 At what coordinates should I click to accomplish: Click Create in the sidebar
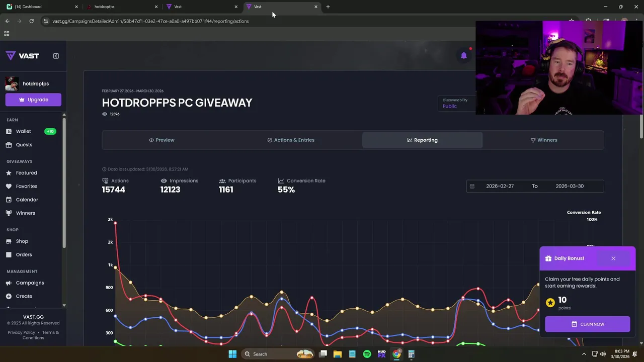24,296
